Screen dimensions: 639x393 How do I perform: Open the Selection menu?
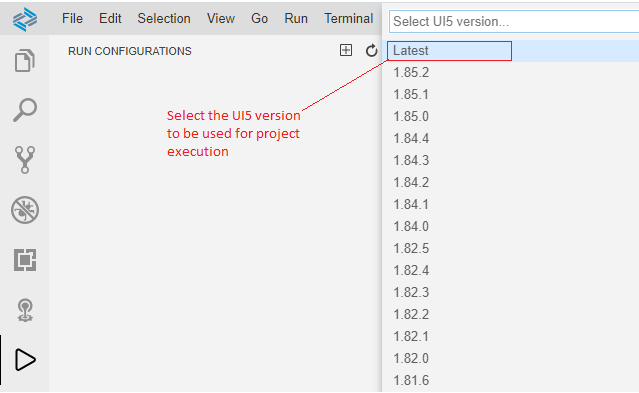(164, 18)
